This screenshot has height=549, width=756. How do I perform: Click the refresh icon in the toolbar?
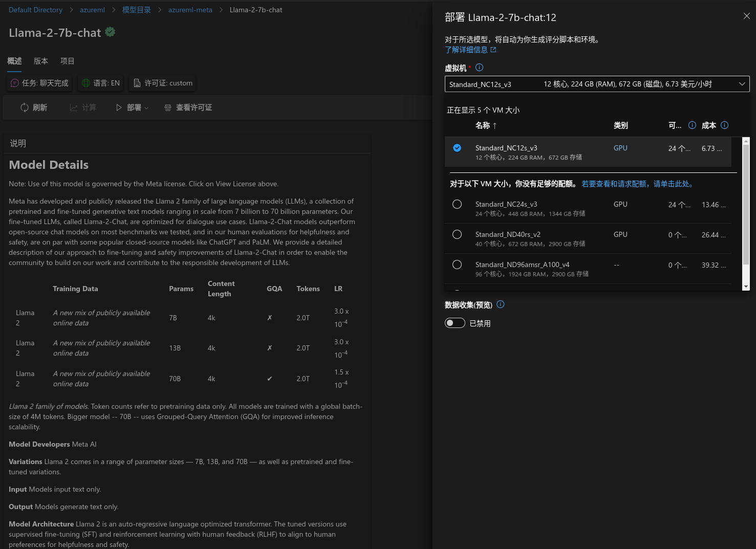pyautogui.click(x=25, y=107)
